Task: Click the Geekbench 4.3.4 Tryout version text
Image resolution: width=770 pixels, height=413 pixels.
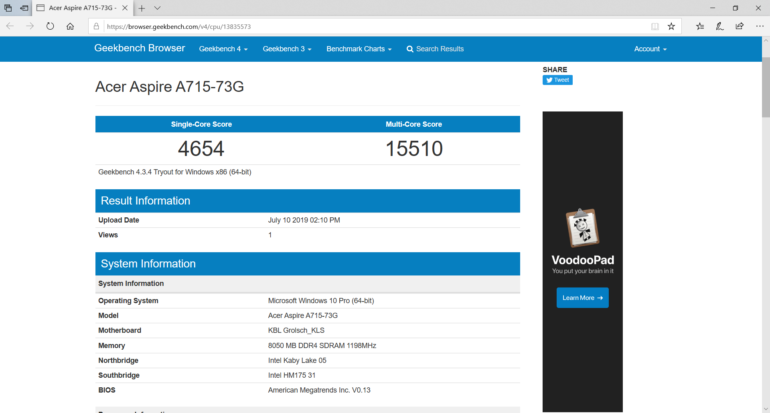Action: tap(175, 172)
